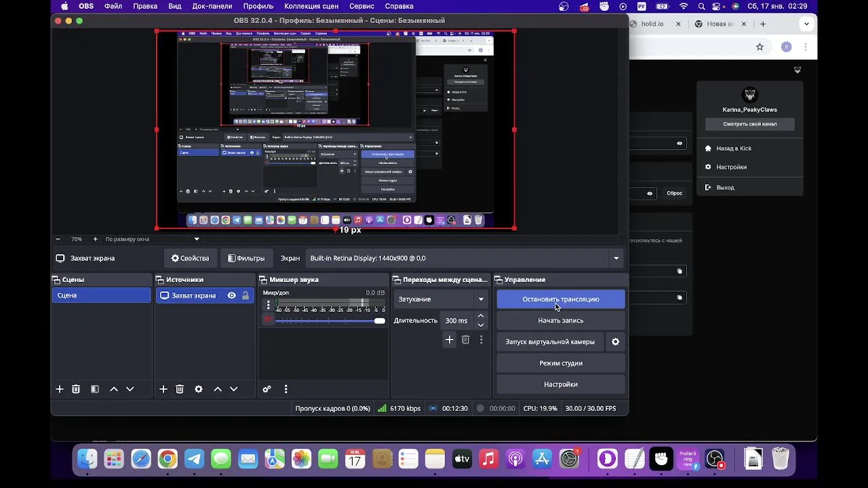Image resolution: width=868 pixels, height=488 pixels.
Task: Add a scene transition with the plus icon
Action: click(449, 340)
